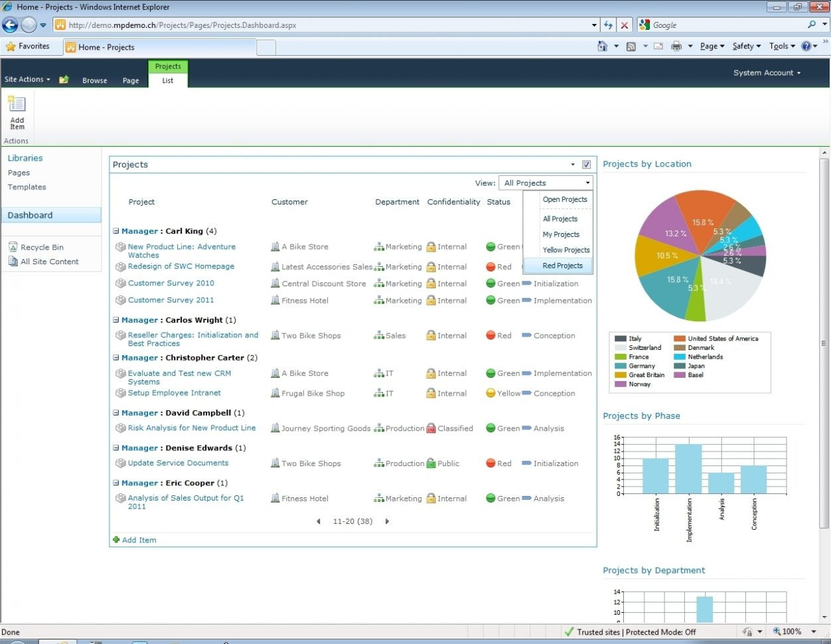Click the yellow status toggle for Setup Employee Intranet
Image resolution: width=831 pixels, height=644 pixels.
pos(489,393)
